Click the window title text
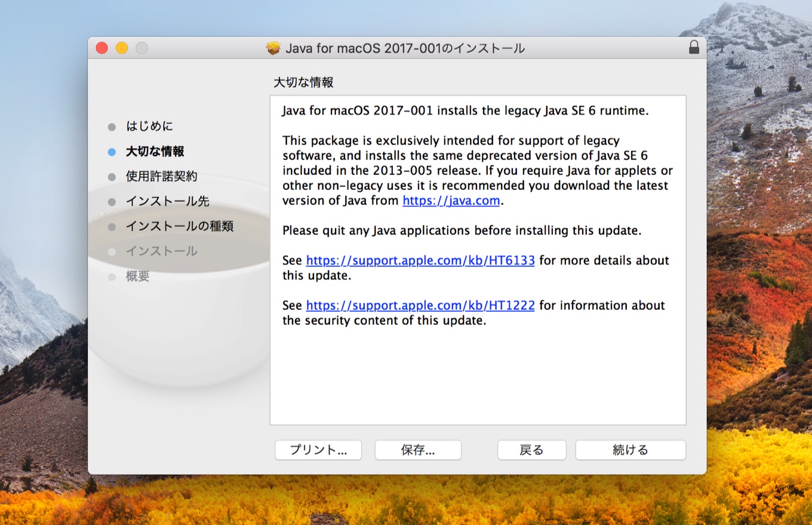Viewport: 812px width, 525px height. tap(405, 48)
